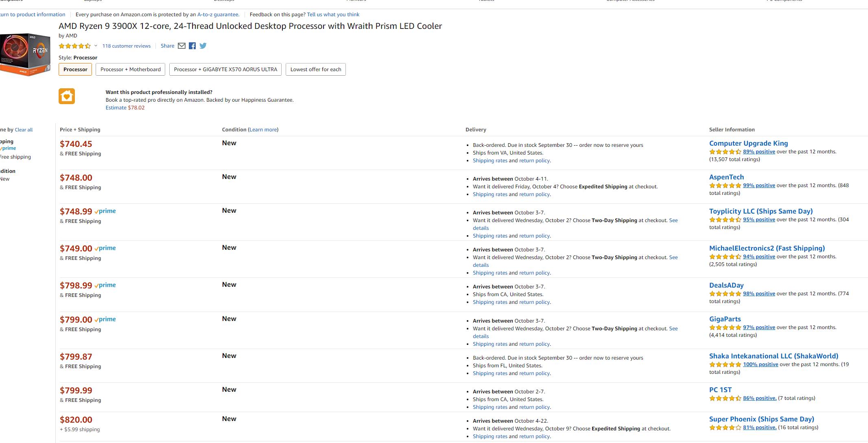
Task: Open Shipping rates for the $740.45 offer
Action: (490, 161)
